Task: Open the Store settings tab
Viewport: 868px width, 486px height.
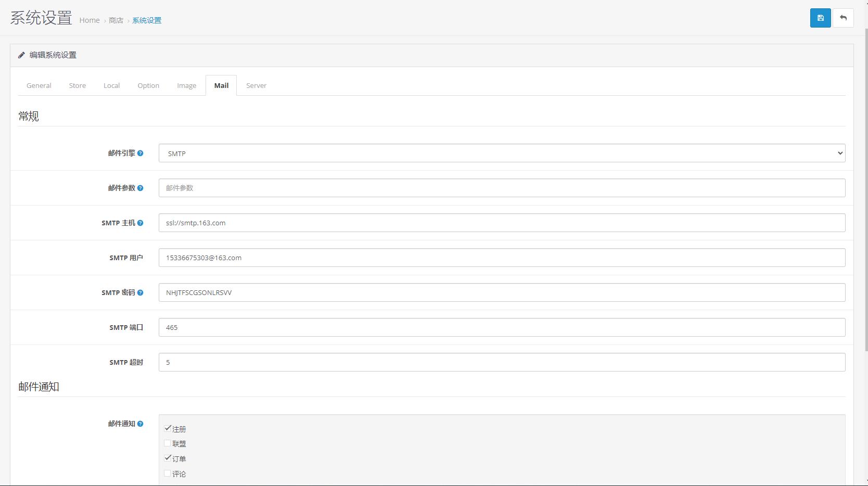Action: pyautogui.click(x=78, y=86)
